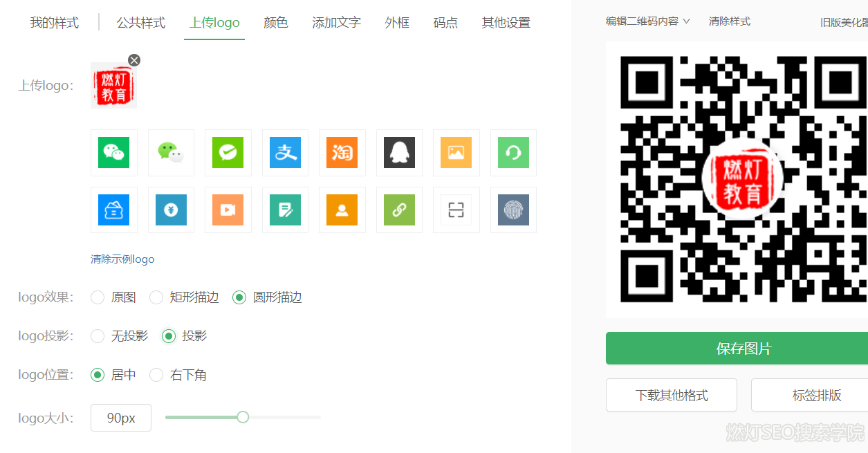The width and height of the screenshot is (868, 453).
Task: Open the 码点 tab
Action: [x=445, y=23]
